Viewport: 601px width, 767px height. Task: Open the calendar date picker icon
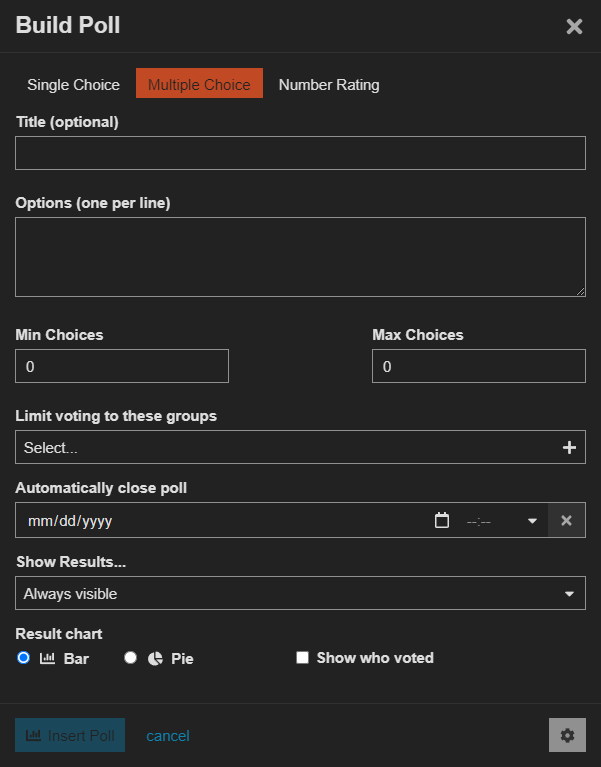tap(442, 520)
